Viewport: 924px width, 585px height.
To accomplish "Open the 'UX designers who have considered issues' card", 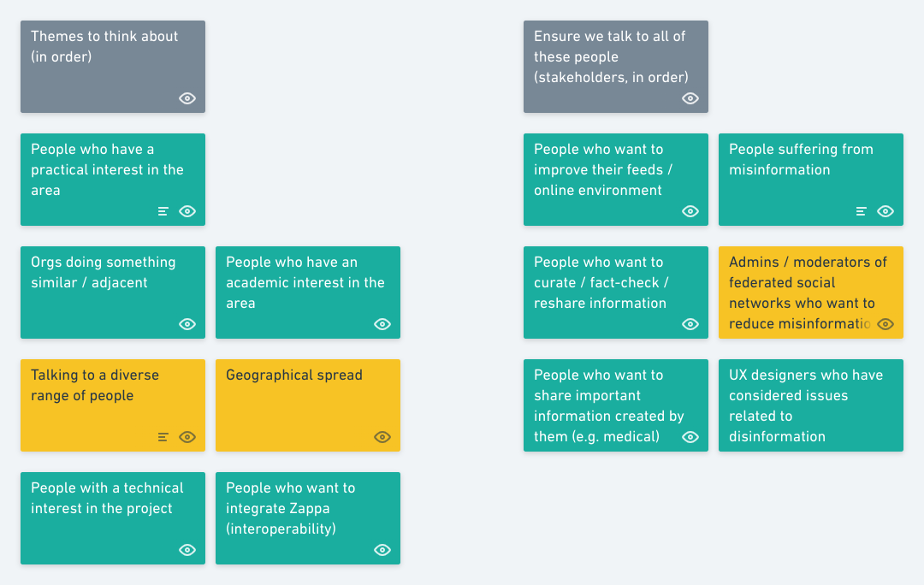I will tap(811, 405).
